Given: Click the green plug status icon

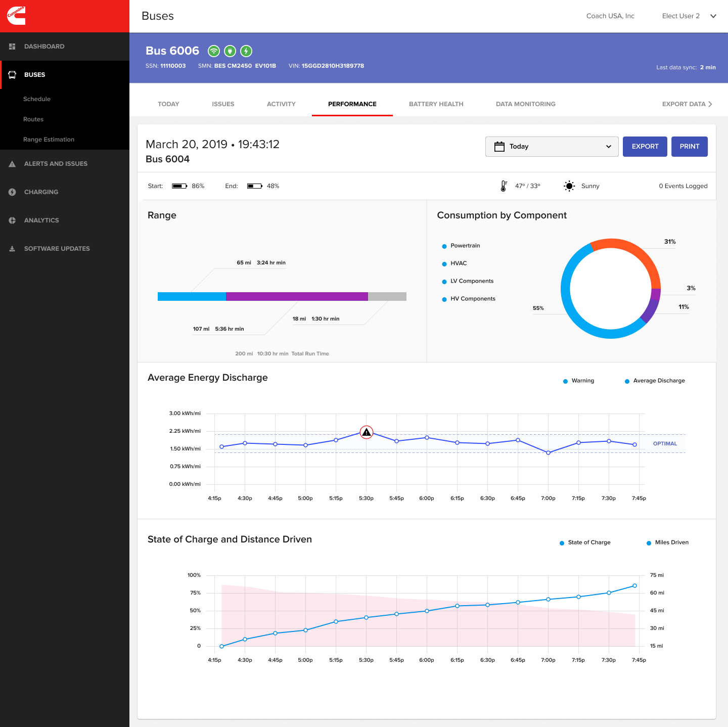Looking at the screenshot, I should [x=230, y=51].
